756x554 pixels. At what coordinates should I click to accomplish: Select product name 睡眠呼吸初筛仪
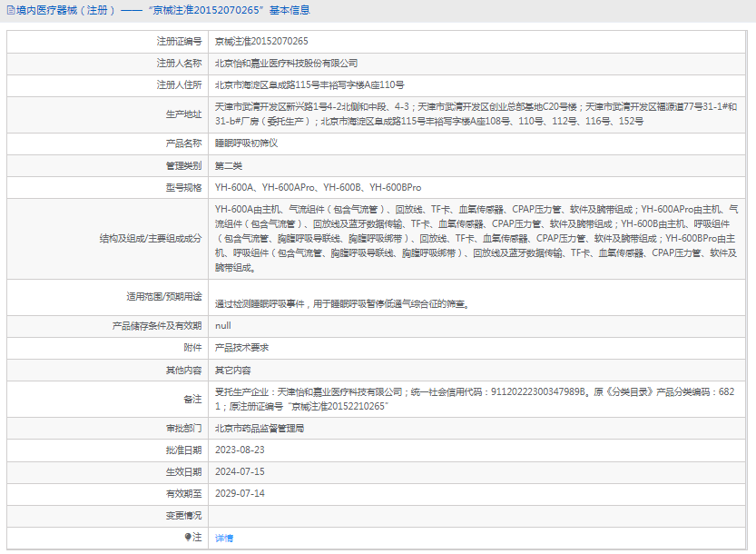point(246,143)
